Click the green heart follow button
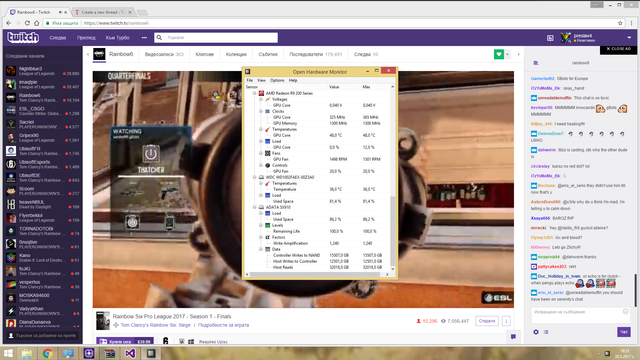 coord(499,54)
